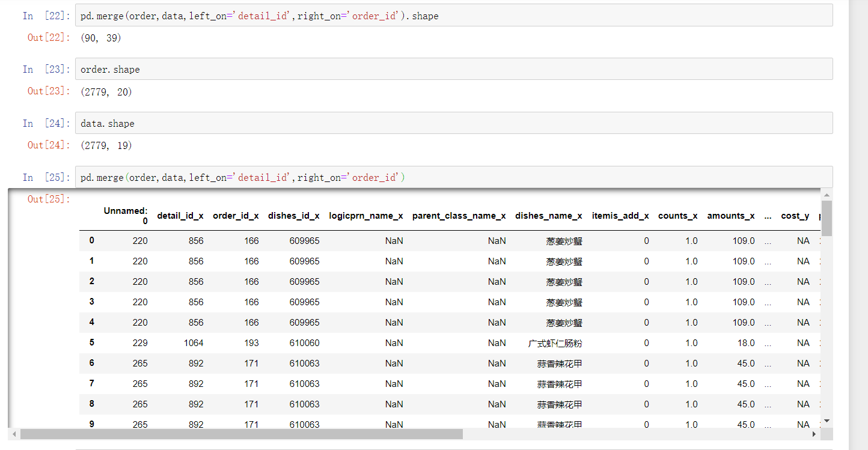Click the 229 cell in row 5
The width and height of the screenshot is (868, 450).
coord(140,343)
